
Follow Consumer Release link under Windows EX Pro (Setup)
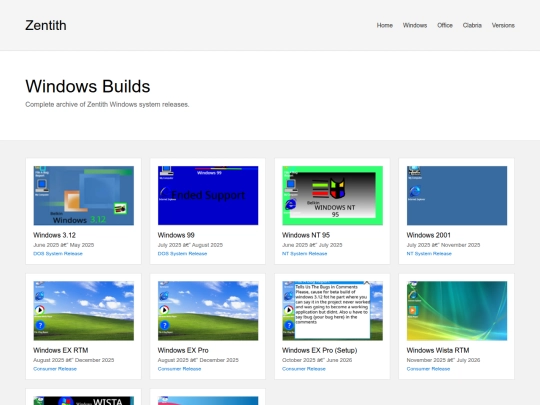pos(303,369)
